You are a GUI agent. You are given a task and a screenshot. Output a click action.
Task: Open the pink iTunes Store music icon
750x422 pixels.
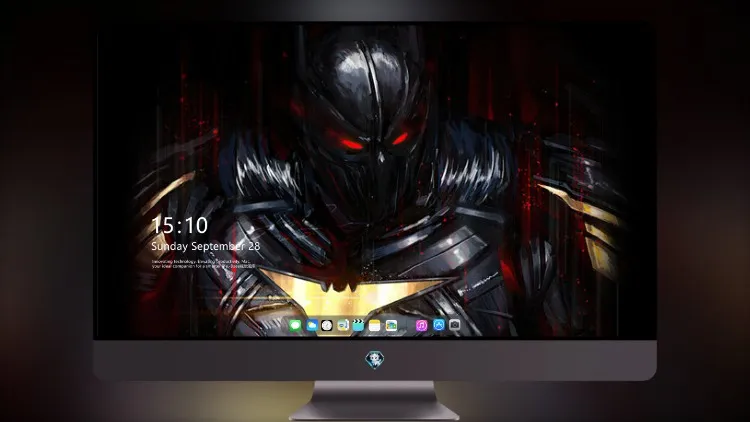coord(421,326)
